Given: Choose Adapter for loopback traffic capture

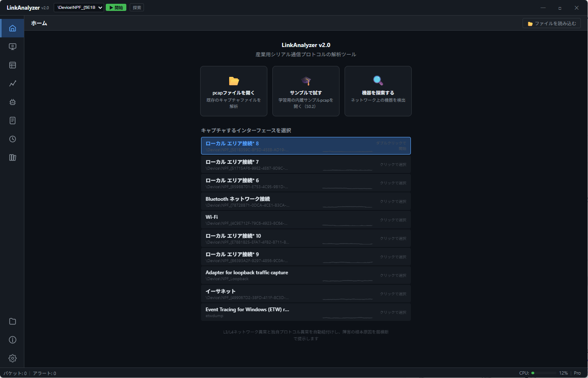Looking at the screenshot, I should (x=306, y=275).
